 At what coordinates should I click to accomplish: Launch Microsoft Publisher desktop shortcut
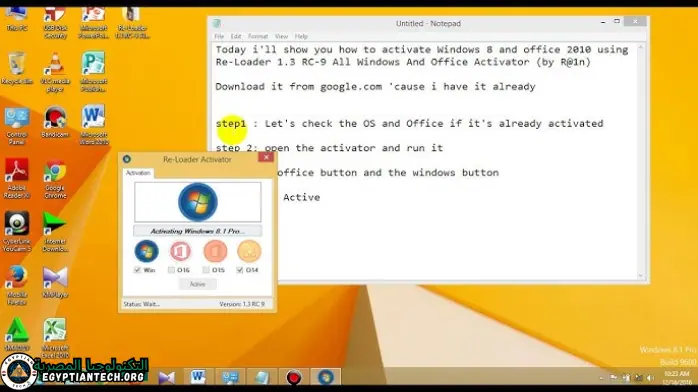93,72
